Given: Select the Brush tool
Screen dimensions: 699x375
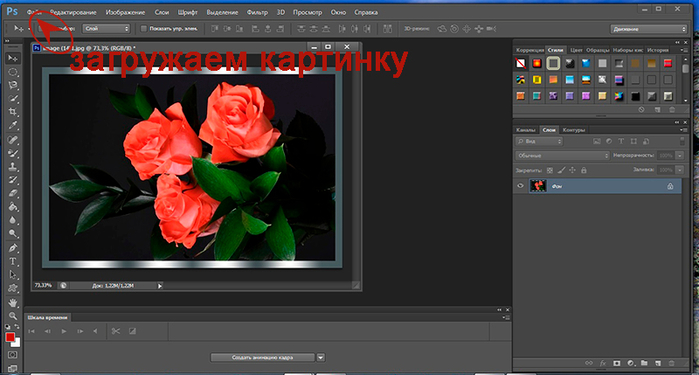Looking at the screenshot, I should pos(12,153).
